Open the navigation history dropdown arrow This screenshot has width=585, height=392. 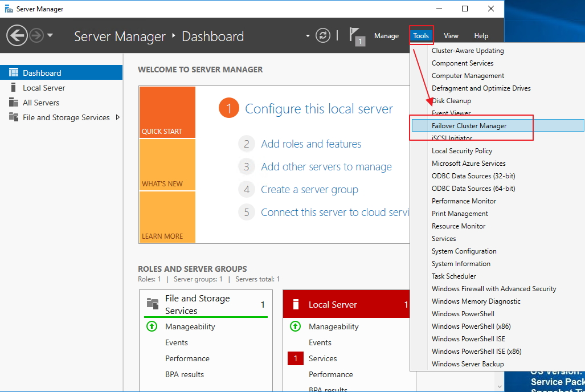pos(50,35)
